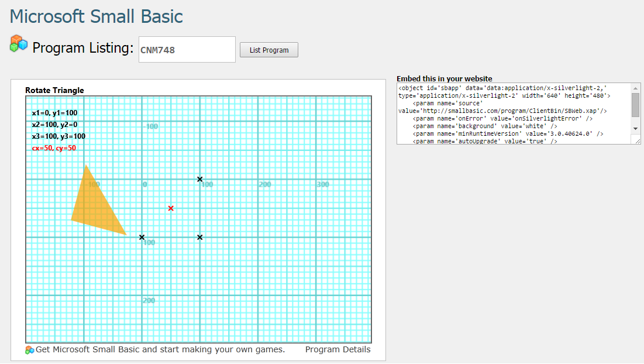Click the Small Basic logo icon
This screenshot has height=364, width=644.
19,43
